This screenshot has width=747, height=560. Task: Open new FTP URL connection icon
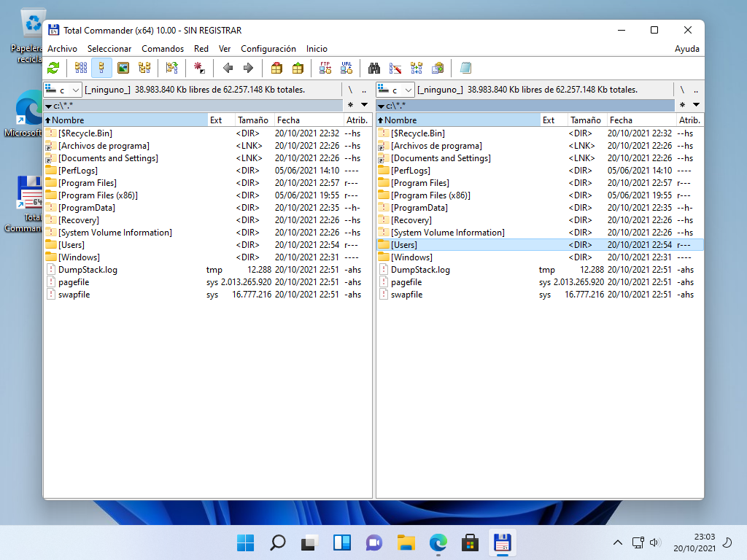click(x=347, y=68)
